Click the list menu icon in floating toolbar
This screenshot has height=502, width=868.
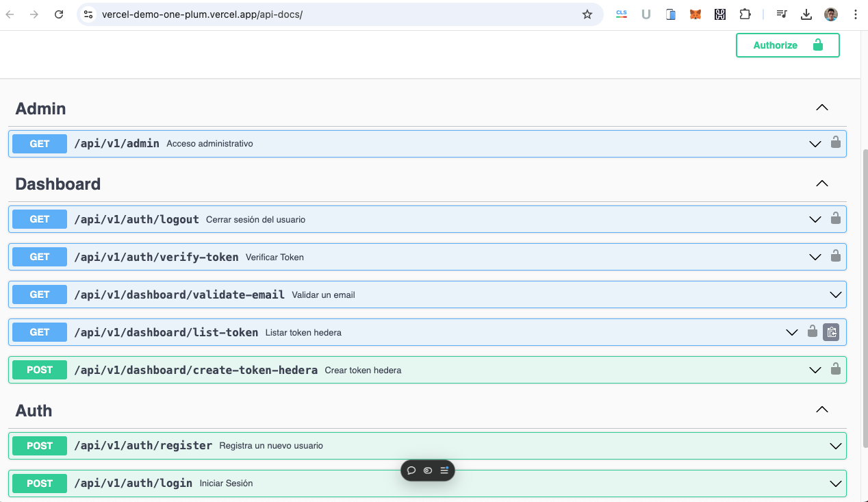tap(444, 470)
